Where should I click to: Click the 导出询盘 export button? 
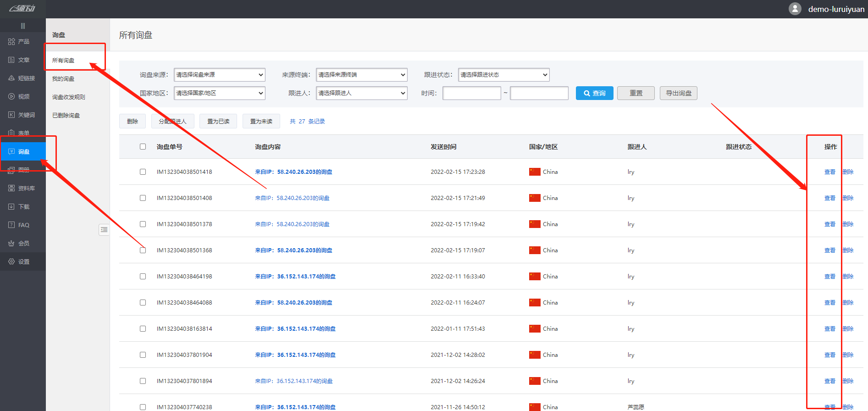(678, 93)
